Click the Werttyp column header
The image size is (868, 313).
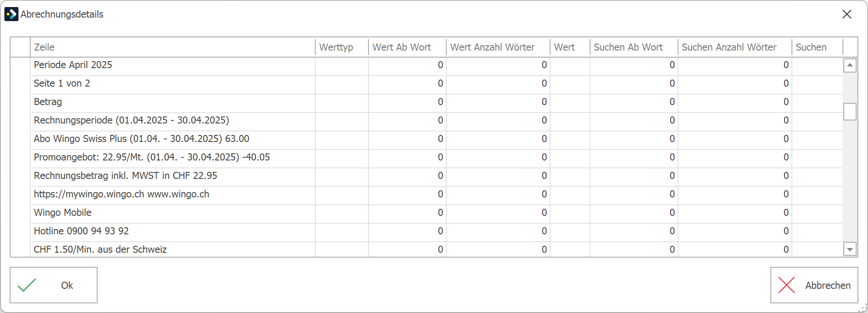342,47
